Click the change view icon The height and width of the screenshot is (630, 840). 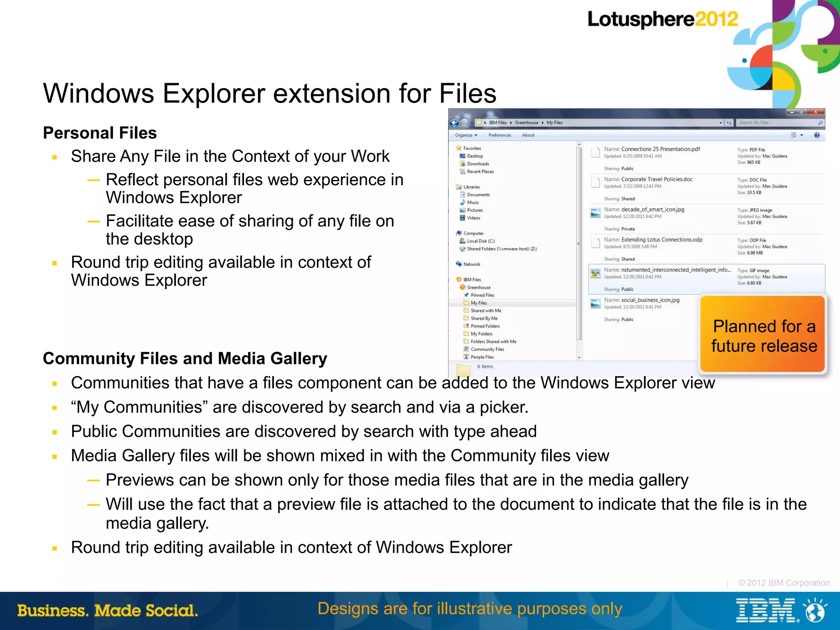click(794, 135)
